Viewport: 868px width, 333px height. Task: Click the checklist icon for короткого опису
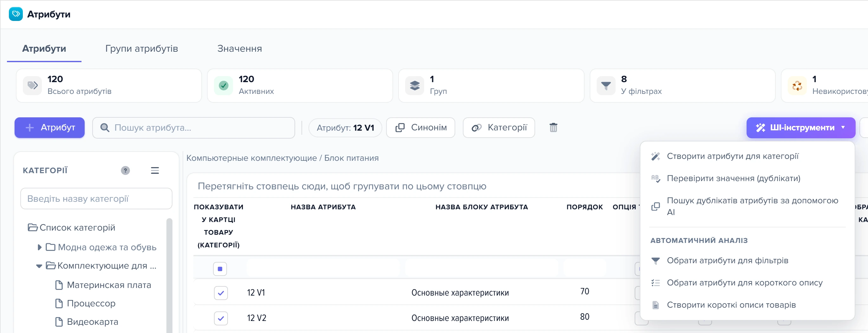coord(655,283)
